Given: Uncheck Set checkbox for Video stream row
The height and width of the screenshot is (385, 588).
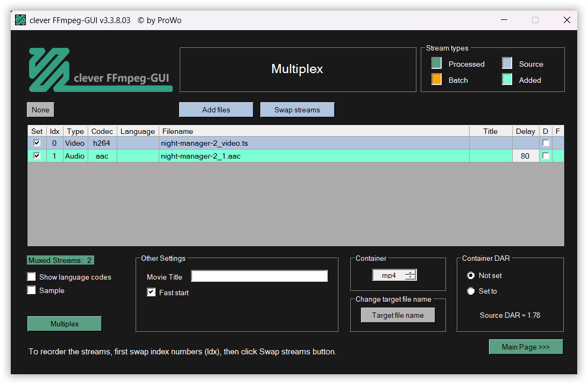Looking at the screenshot, I should tap(37, 143).
